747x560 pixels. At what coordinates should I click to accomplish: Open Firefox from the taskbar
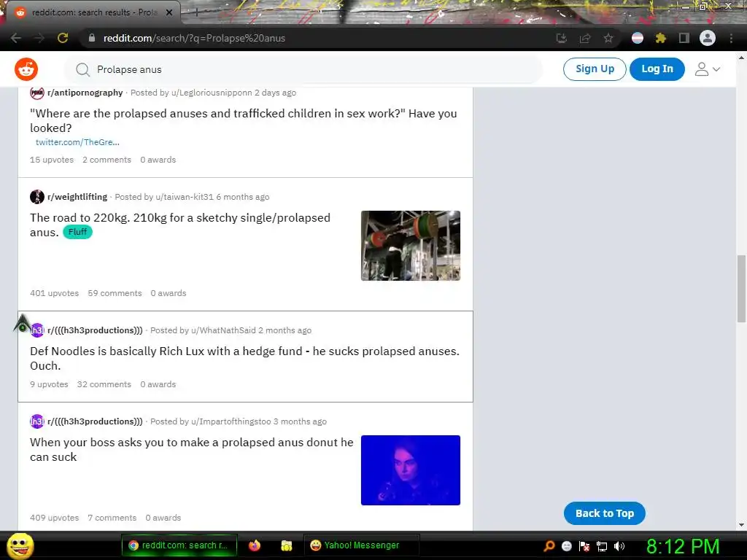(x=255, y=545)
